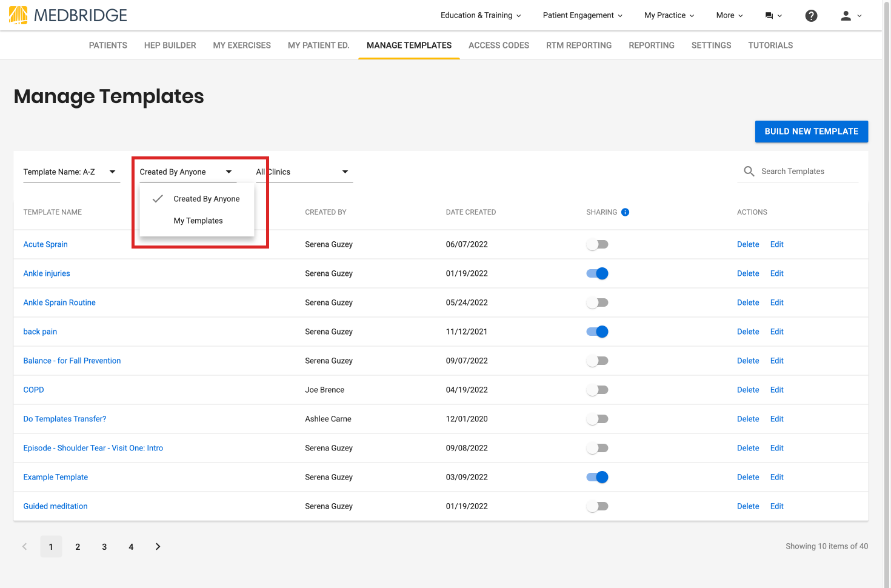Go to the RTM Reporting tab
The width and height of the screenshot is (891, 588).
579,45
